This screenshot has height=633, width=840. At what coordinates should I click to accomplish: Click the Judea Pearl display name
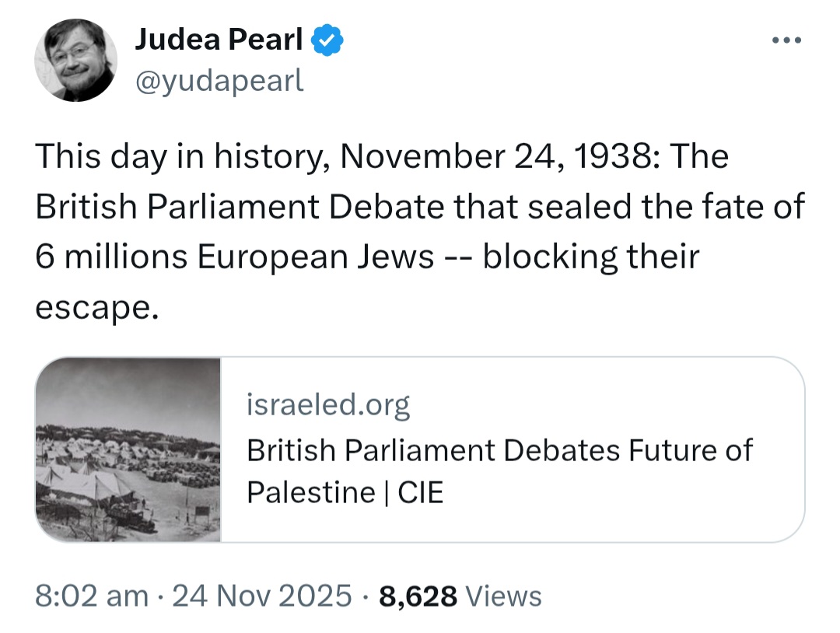click(219, 40)
